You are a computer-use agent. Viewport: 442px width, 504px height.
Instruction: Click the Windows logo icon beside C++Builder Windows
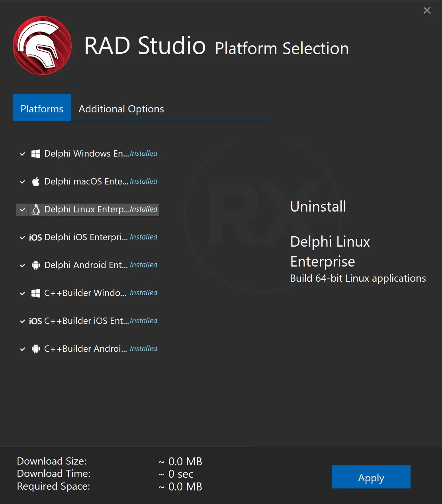tap(36, 293)
